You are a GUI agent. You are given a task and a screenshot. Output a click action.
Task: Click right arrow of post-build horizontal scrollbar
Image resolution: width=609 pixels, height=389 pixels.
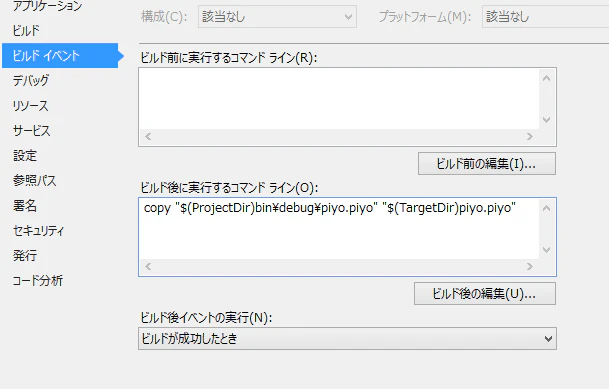pyautogui.click(x=530, y=267)
